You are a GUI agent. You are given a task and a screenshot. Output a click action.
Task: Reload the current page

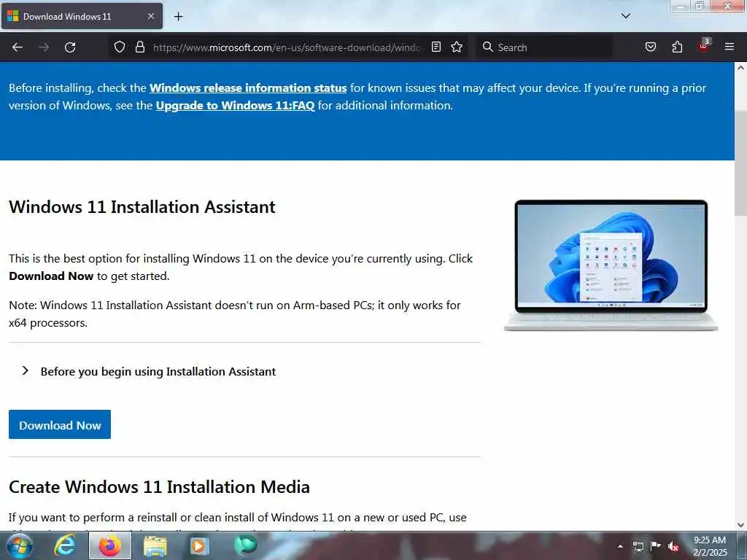click(70, 47)
